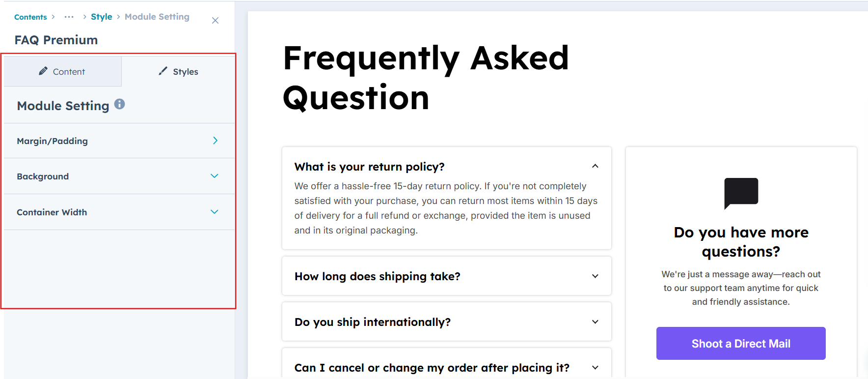The width and height of the screenshot is (868, 379).
Task: Click the chat bubble icon
Action: pyautogui.click(x=741, y=193)
